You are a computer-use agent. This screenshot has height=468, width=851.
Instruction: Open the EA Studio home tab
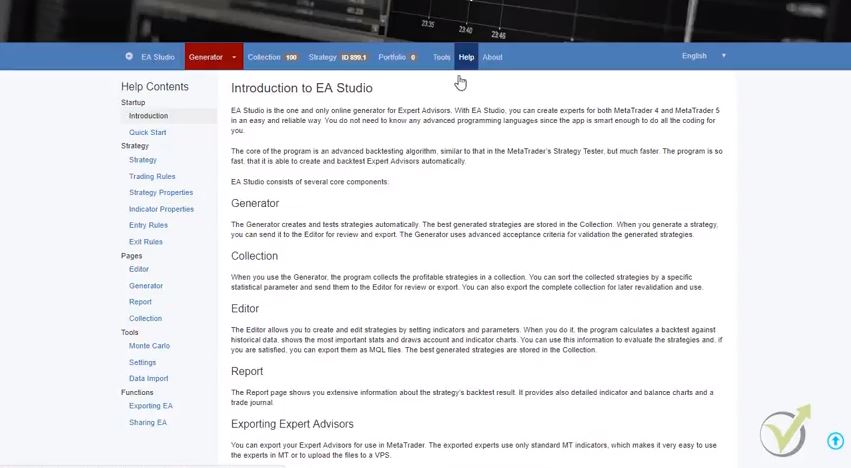click(x=157, y=57)
